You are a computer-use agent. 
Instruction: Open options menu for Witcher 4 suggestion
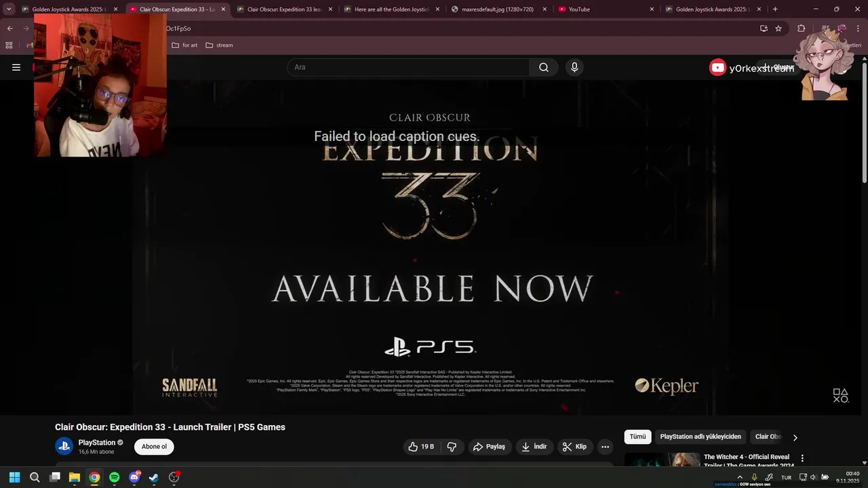click(x=803, y=458)
